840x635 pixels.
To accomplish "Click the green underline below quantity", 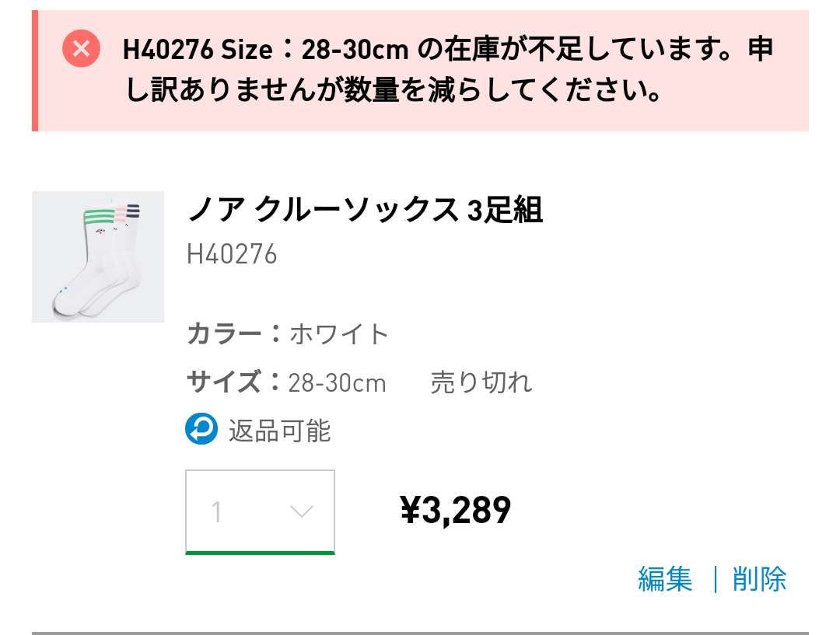I will [261, 553].
